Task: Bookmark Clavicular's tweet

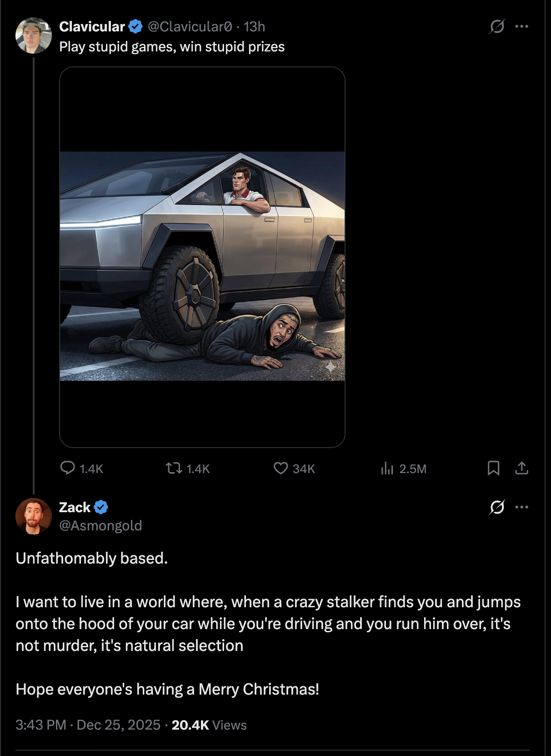Action: (493, 468)
